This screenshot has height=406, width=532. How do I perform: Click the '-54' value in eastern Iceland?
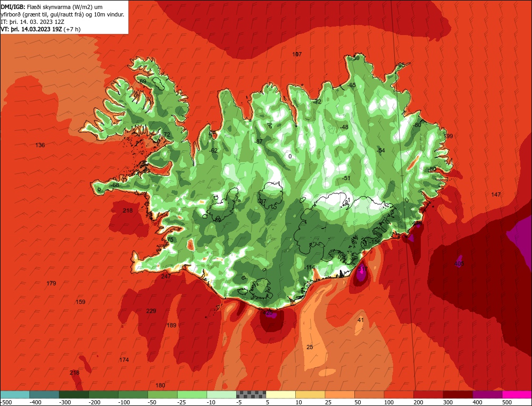pos(381,150)
